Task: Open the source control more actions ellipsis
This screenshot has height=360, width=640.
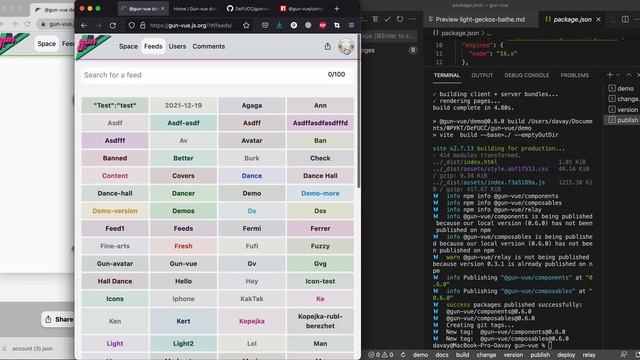Action: pyautogui.click(x=413, y=19)
